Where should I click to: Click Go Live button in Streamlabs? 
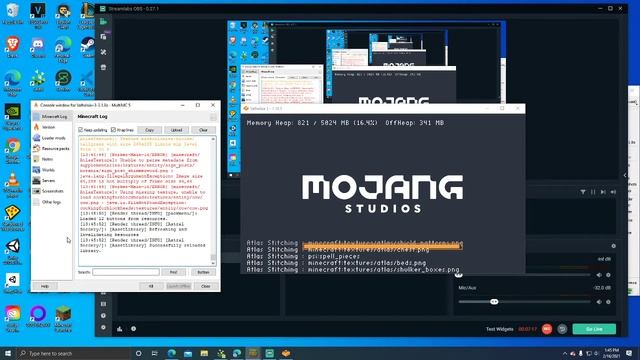(594, 329)
